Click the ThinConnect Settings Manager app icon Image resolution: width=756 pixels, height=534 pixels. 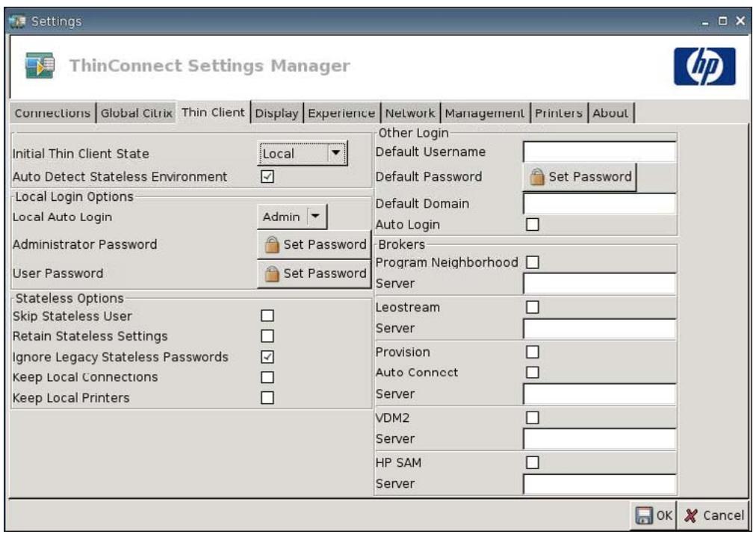tap(40, 65)
